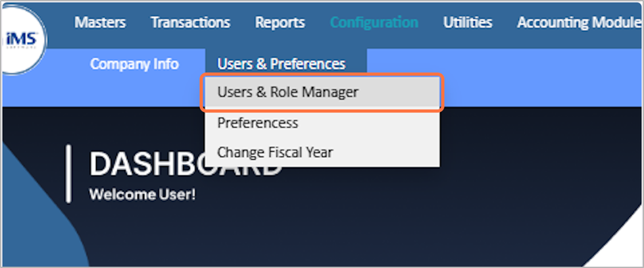Switch to the Company Info tab

[134, 64]
